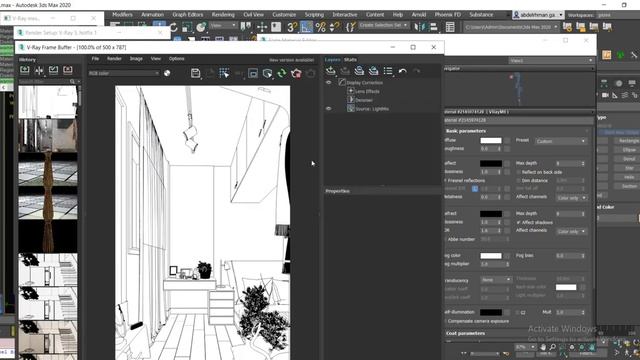The height and width of the screenshot is (360, 640).
Task: Toggle the Abbe number checkbox
Action: coord(445,239)
